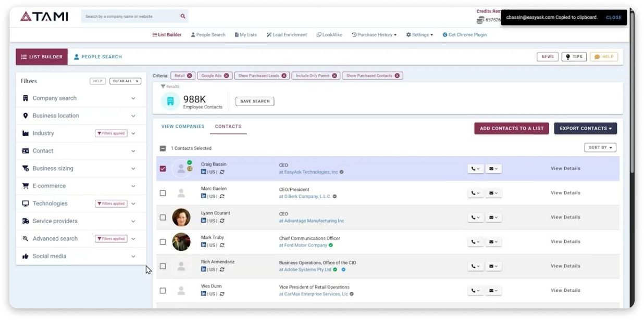Expand the Industry filter
The image size is (644, 320).
coord(81,133)
